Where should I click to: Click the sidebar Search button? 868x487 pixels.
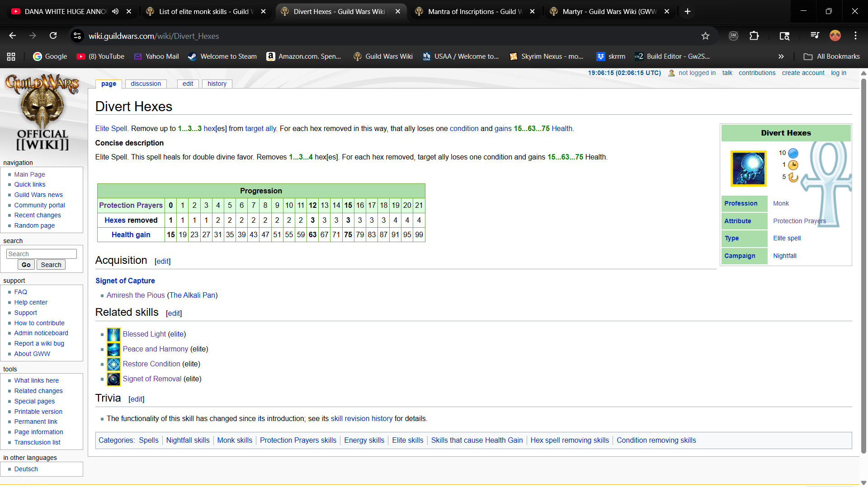coord(51,265)
